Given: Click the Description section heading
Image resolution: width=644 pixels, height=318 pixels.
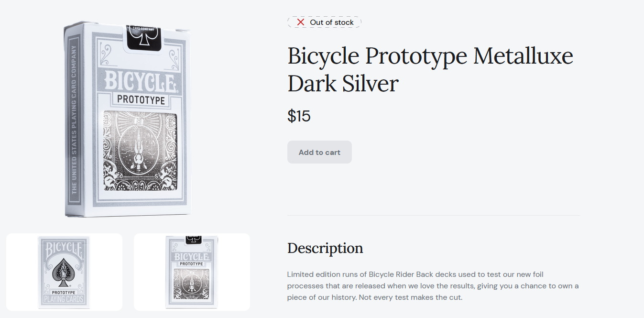Looking at the screenshot, I should click(x=325, y=248).
